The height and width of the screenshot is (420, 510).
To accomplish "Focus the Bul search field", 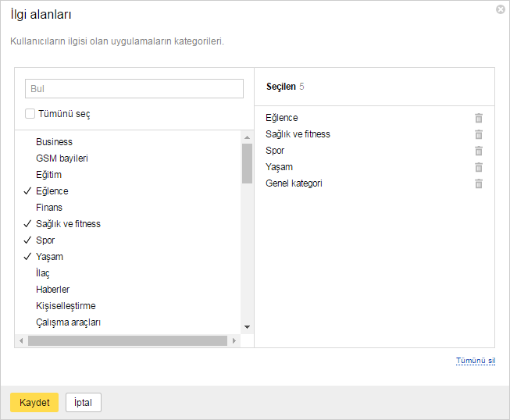I will (134, 89).
